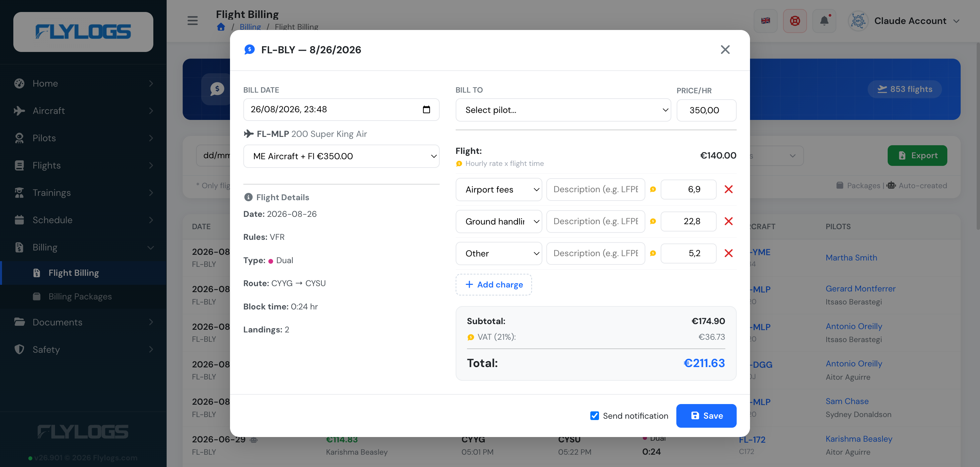Open Karishma Beasley pilot link

(x=859, y=439)
